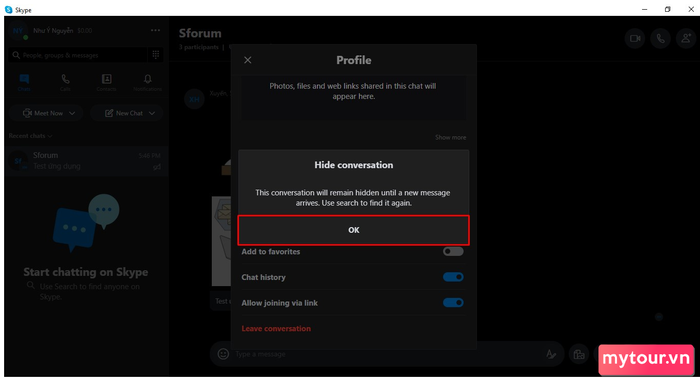
Task: Switch to the Chats tab
Action: tap(24, 83)
